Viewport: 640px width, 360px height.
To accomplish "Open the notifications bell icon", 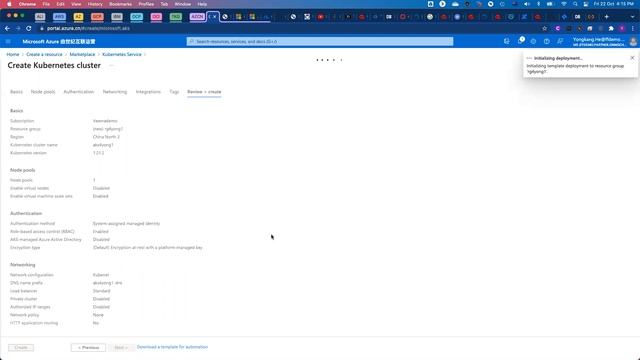I will [x=520, y=41].
